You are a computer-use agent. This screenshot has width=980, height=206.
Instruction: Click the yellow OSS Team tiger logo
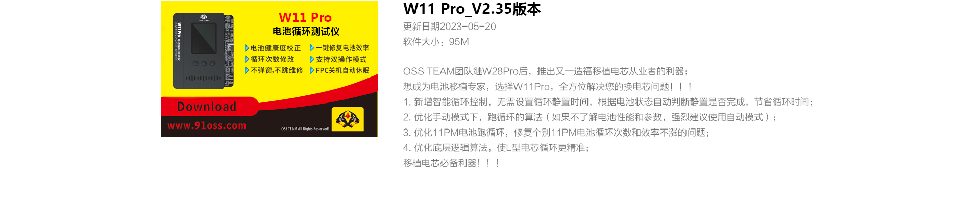(x=348, y=119)
